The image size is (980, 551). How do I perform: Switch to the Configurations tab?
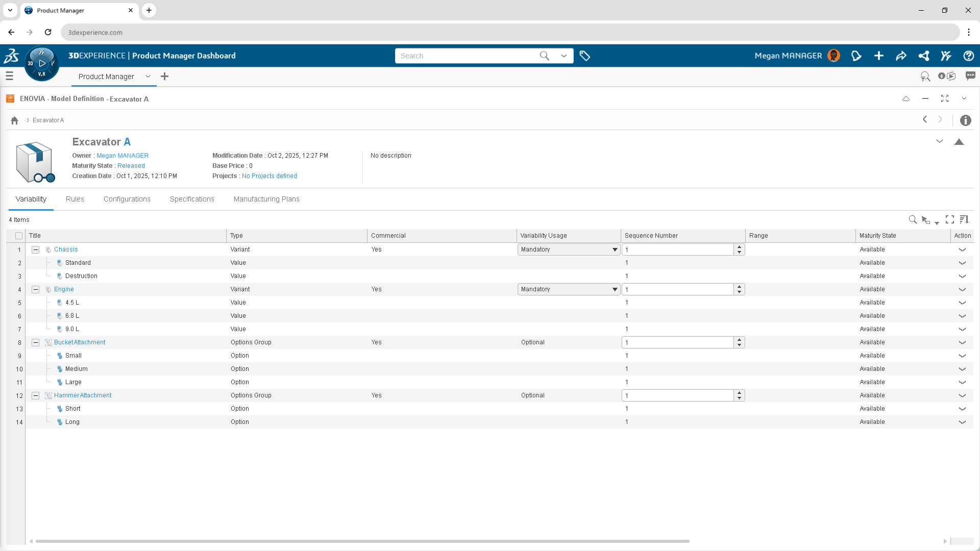tap(127, 199)
